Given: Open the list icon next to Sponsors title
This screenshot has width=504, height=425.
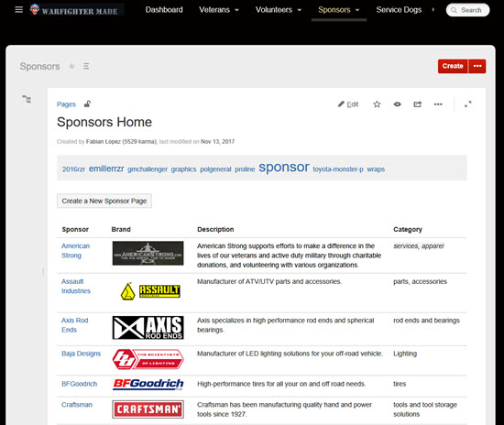Looking at the screenshot, I should pyautogui.click(x=86, y=66).
